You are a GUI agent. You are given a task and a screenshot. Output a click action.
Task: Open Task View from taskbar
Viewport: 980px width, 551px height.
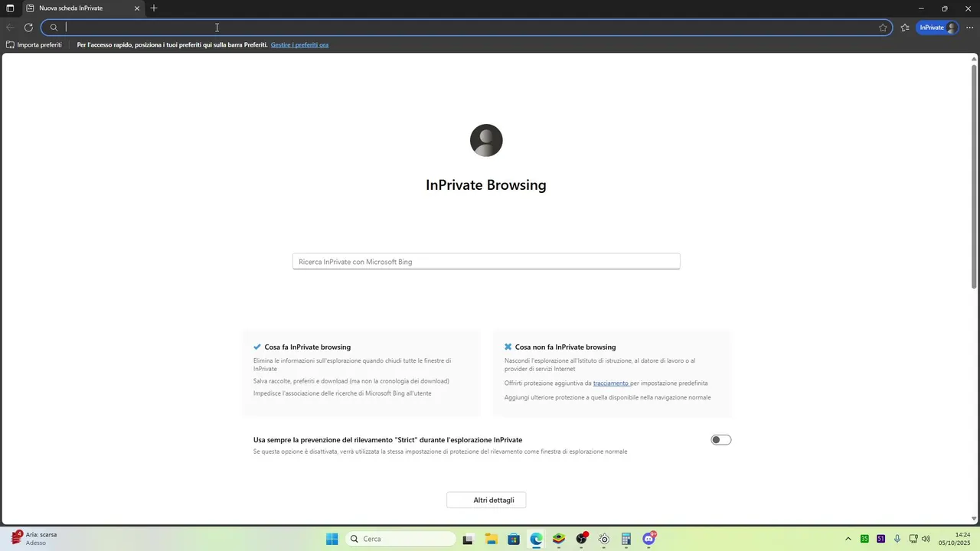(468, 540)
